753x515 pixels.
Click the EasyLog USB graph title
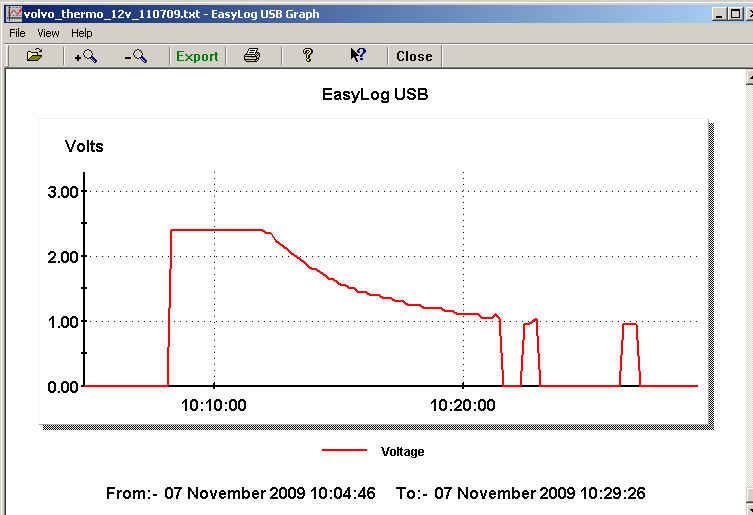coord(375,96)
